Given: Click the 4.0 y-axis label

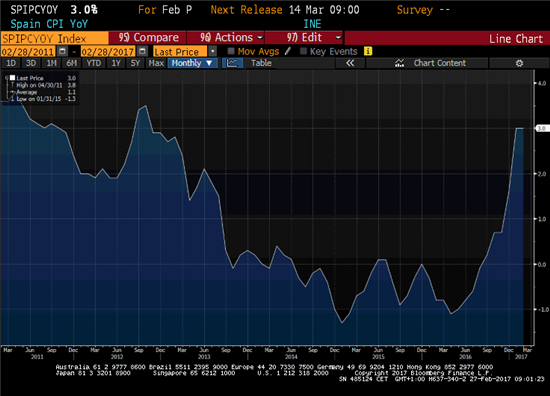Looking at the screenshot, I should [x=542, y=83].
